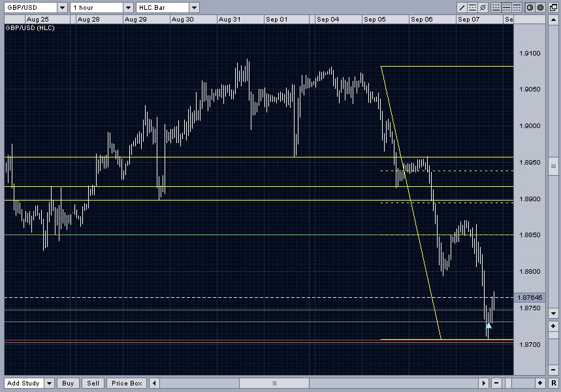Open the GBP/USD currency pair dropdown
The image size is (561, 392).
point(62,8)
